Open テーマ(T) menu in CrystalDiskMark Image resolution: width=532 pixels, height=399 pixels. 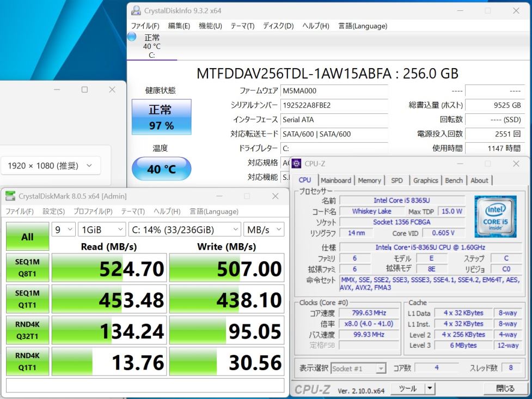[x=133, y=211]
